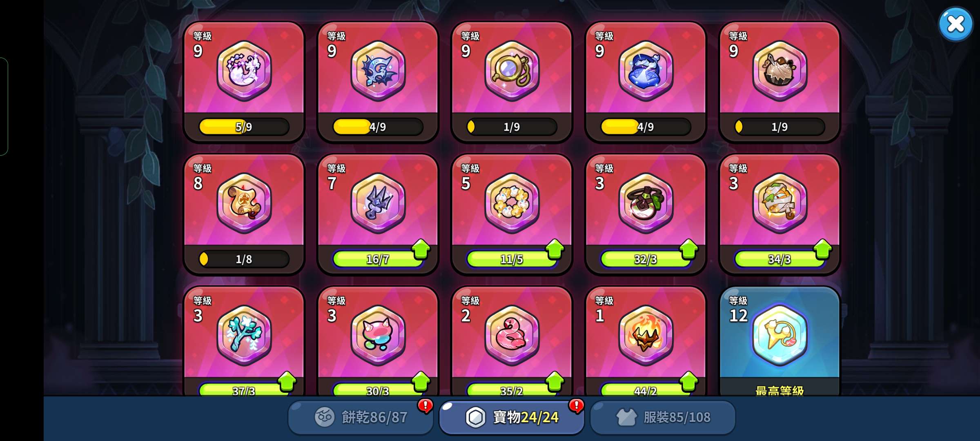Select the frost branch treasure level 3
Viewport: 980px width, 441px height.
click(244, 335)
